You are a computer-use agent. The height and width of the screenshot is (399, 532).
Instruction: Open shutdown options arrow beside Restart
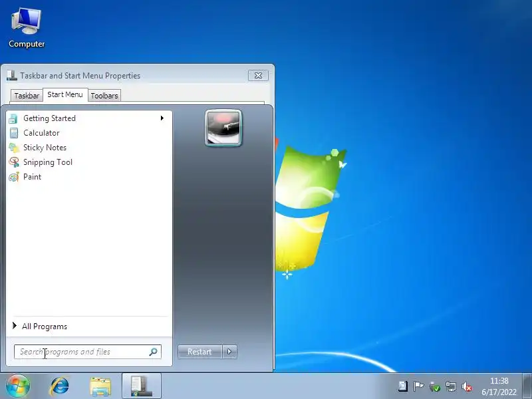coord(229,352)
